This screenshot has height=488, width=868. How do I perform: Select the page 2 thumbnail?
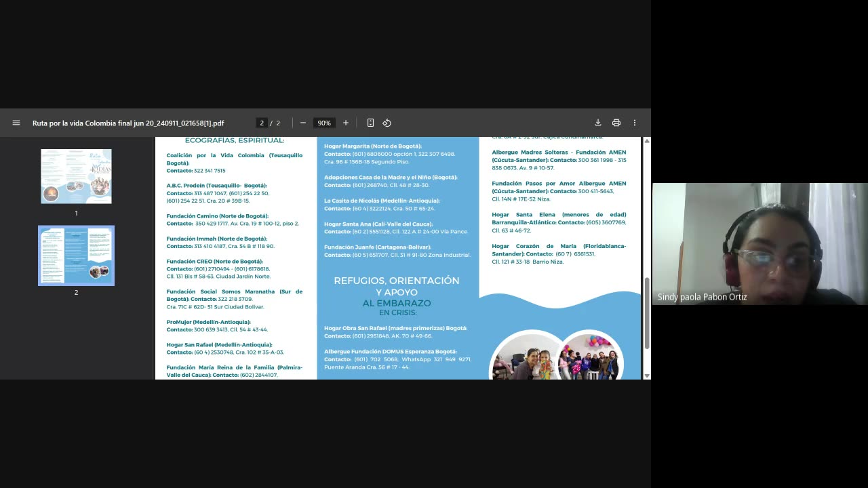pyautogui.click(x=76, y=256)
